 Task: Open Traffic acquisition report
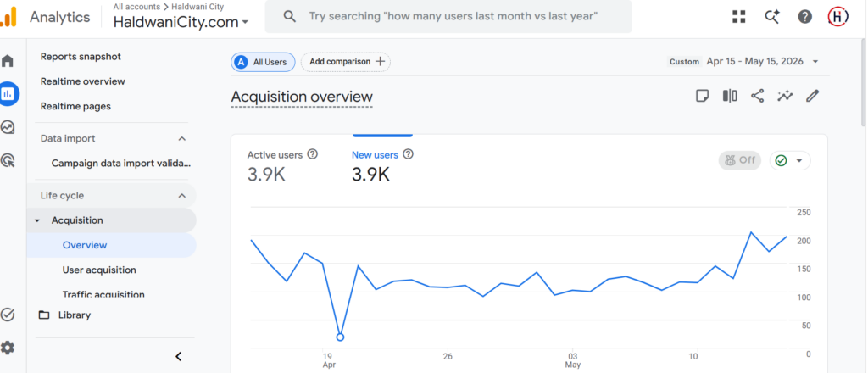click(103, 294)
